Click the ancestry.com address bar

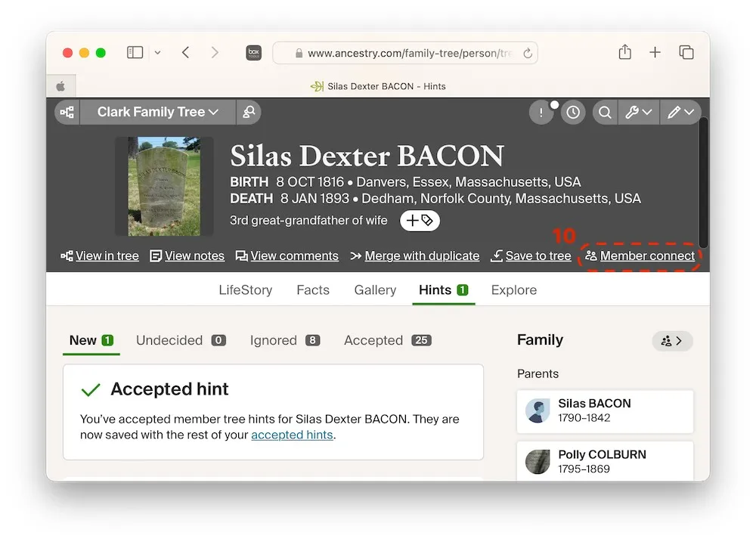tap(405, 53)
